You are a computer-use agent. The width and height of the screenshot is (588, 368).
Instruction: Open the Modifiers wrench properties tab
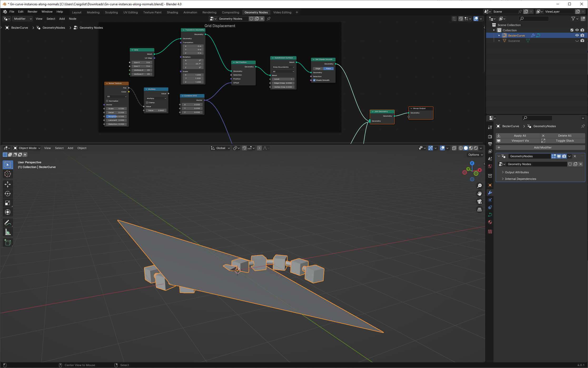pyautogui.click(x=490, y=193)
